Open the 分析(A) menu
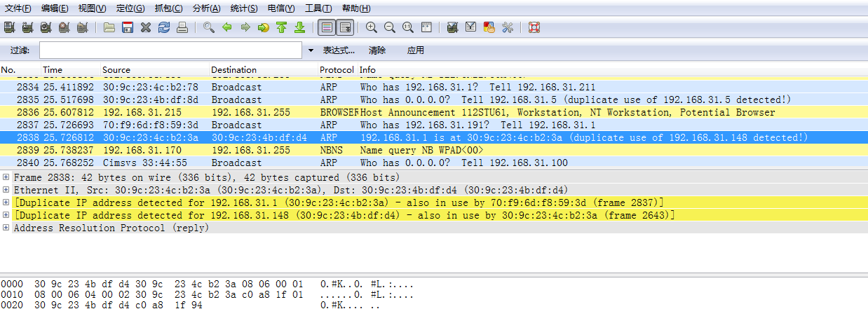Image resolution: width=868 pixels, height=323 pixels. point(206,8)
